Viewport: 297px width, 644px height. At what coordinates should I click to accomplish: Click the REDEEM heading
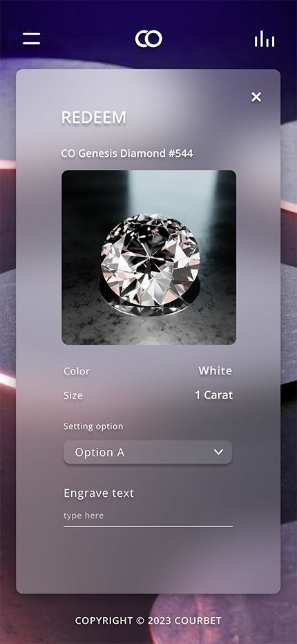click(94, 118)
